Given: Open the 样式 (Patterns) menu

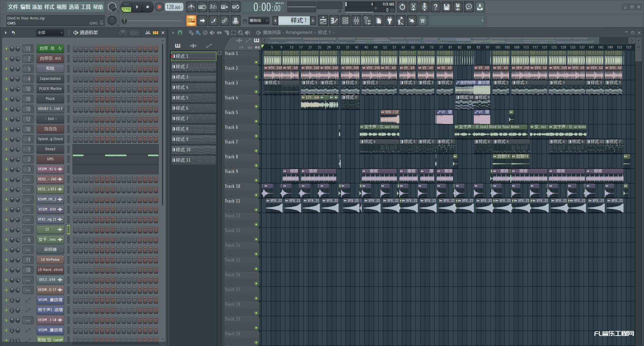Looking at the screenshot, I should (49, 7).
